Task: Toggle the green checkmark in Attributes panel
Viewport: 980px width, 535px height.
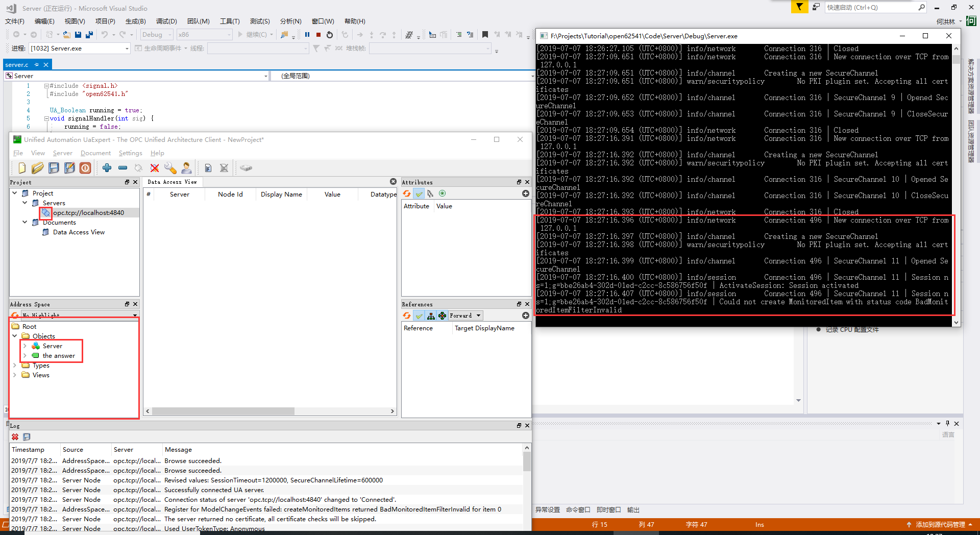Action: pyautogui.click(x=419, y=194)
